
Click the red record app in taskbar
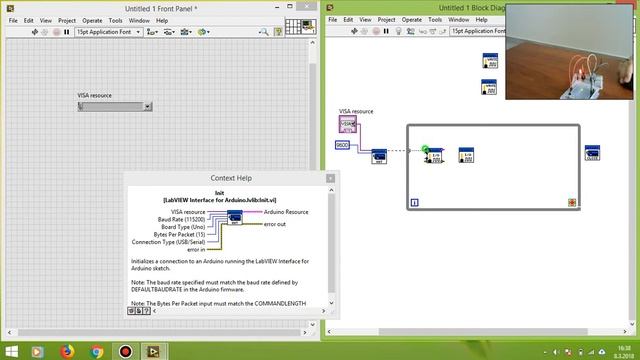[126, 351]
